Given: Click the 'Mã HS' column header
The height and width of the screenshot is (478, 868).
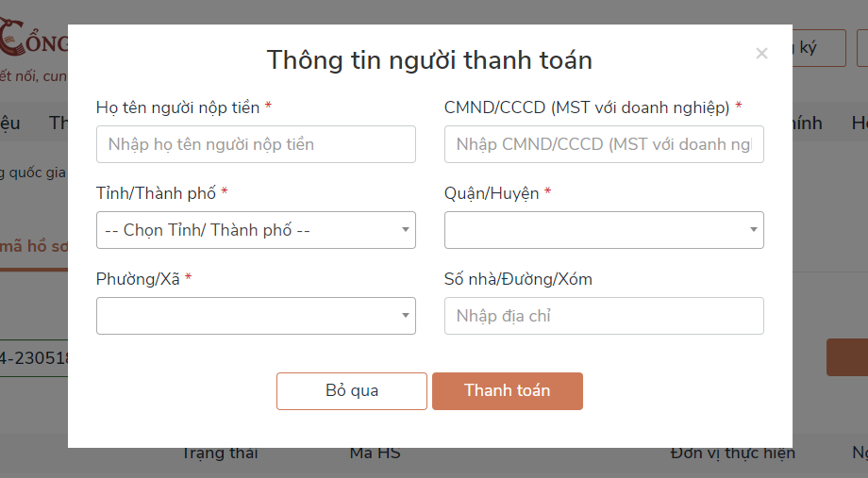Looking at the screenshot, I should click(x=375, y=453).
